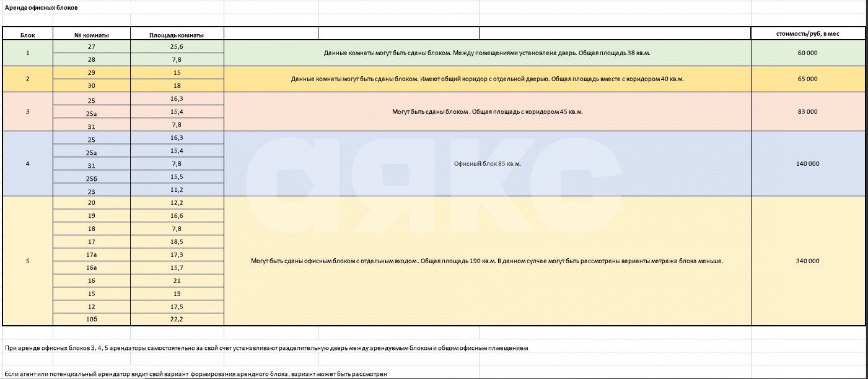The height and width of the screenshot is (379, 868).
Task: Click the 83 000 price cell
Action: [x=808, y=112]
